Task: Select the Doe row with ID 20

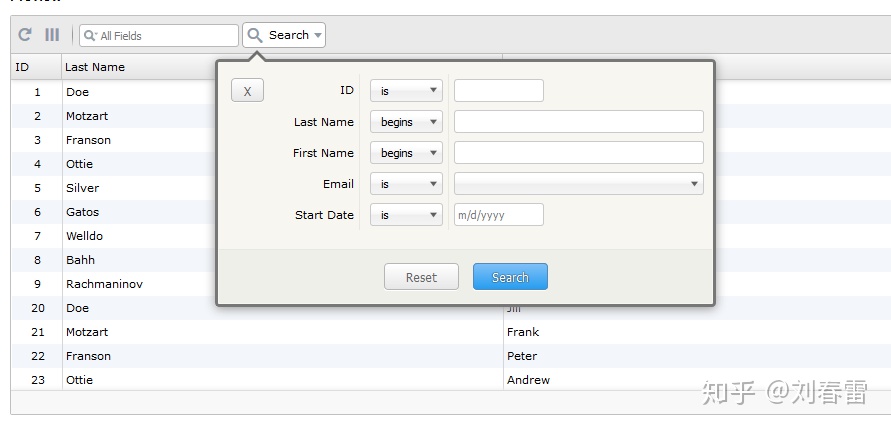Action: (114, 308)
